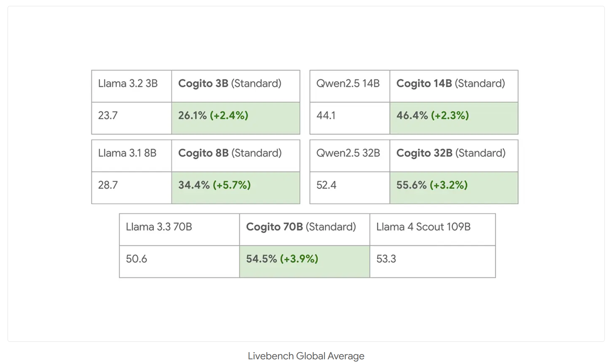
Task: Click the Llama 3.1 8B header cell
Action: 131,155
